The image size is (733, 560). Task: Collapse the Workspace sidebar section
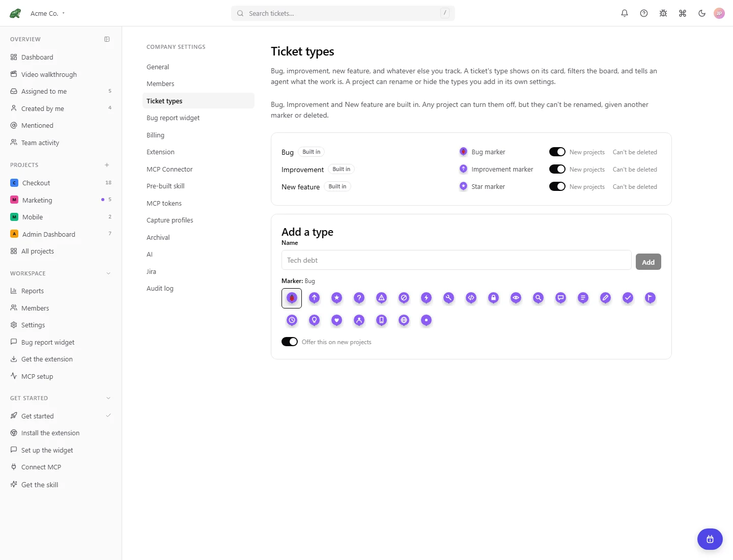point(108,273)
